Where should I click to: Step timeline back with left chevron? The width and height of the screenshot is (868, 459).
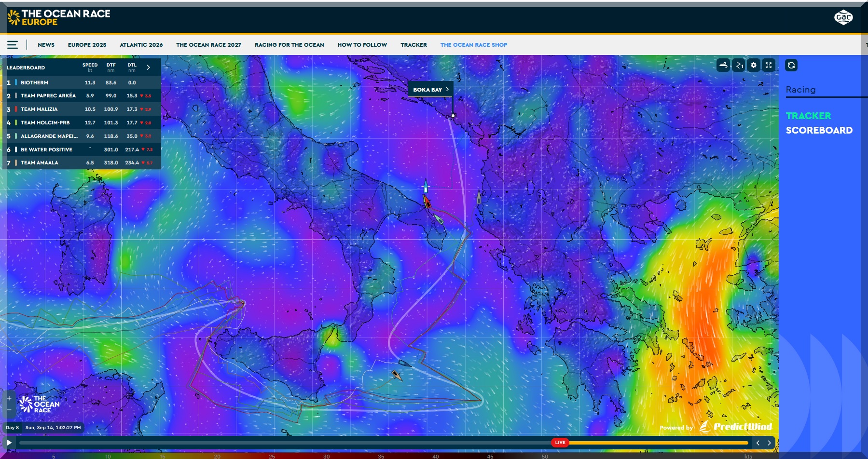(758, 443)
